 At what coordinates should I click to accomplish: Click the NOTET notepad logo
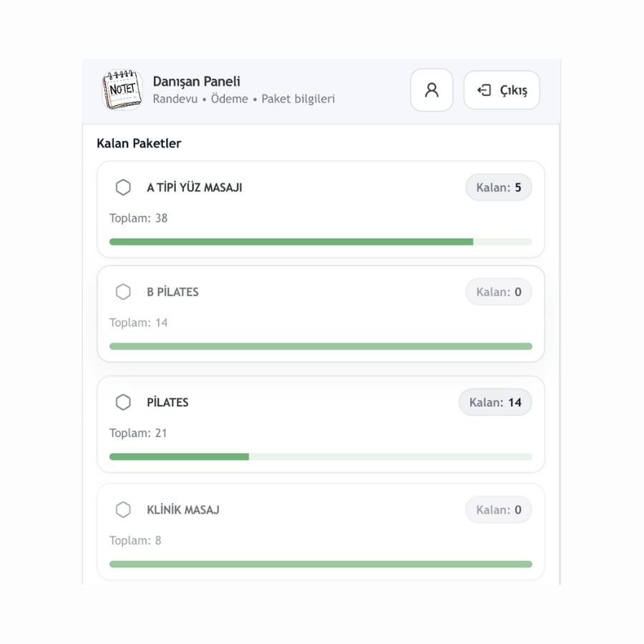pyautogui.click(x=122, y=90)
